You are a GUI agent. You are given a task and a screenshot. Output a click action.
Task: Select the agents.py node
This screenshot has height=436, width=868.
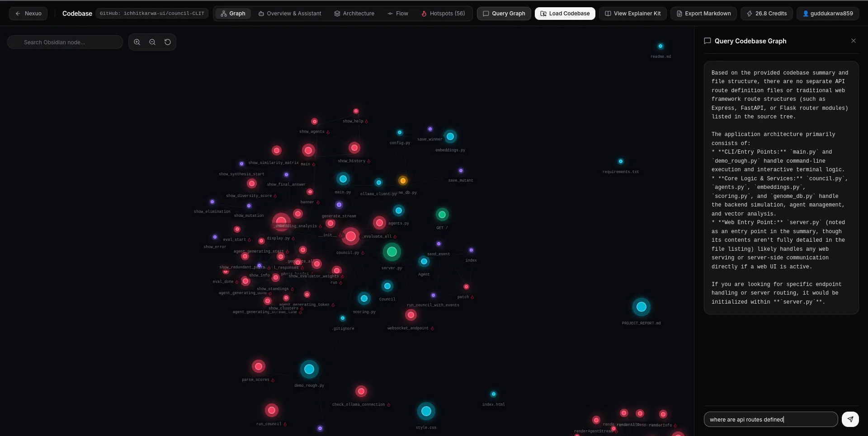[399, 211]
